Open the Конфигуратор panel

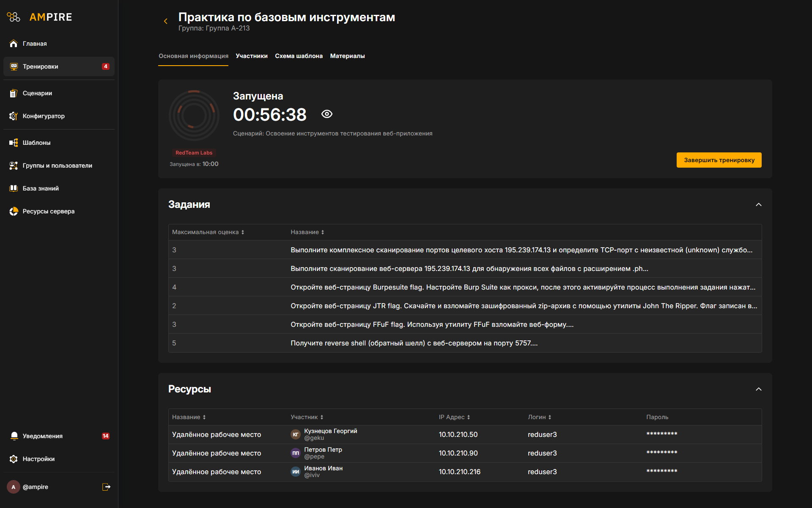44,116
